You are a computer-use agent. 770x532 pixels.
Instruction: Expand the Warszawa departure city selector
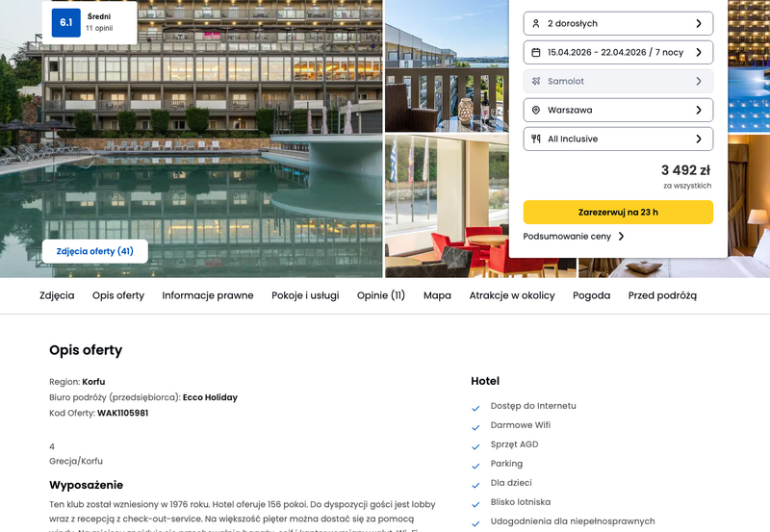pos(618,110)
